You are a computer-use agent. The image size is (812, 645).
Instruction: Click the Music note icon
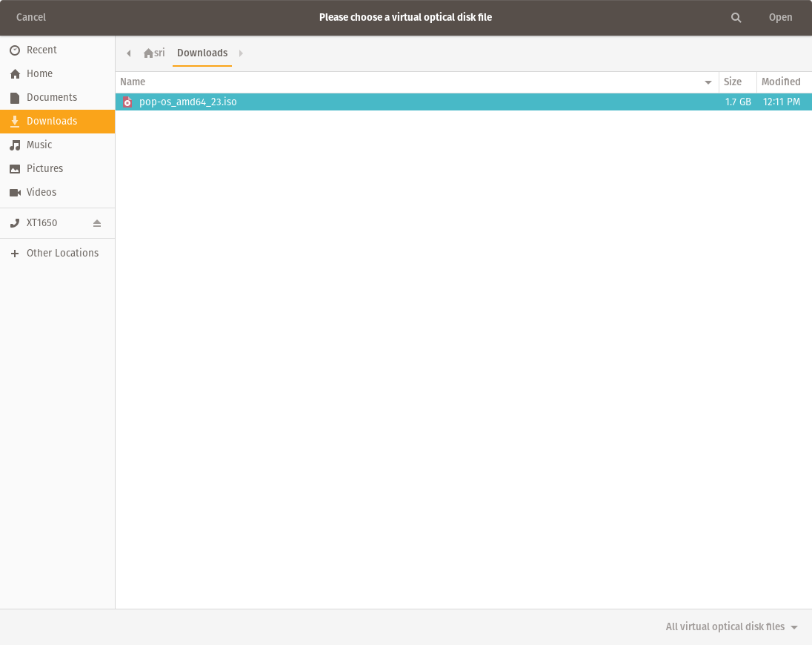coord(15,145)
